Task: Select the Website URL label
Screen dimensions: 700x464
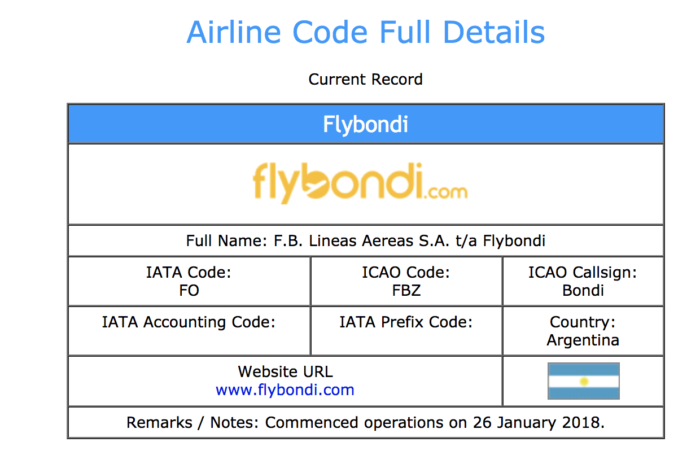Action: point(285,371)
